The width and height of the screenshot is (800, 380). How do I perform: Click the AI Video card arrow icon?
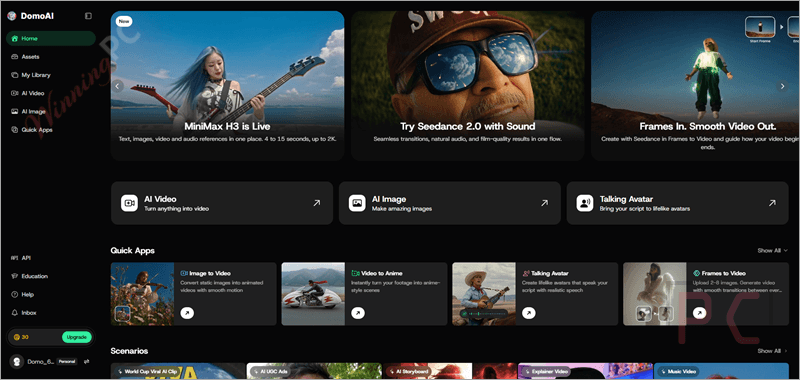pyautogui.click(x=316, y=203)
